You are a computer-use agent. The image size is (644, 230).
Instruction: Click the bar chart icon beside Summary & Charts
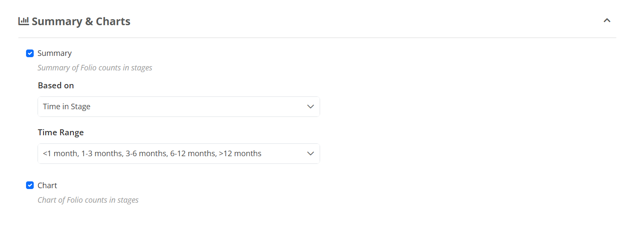click(23, 21)
